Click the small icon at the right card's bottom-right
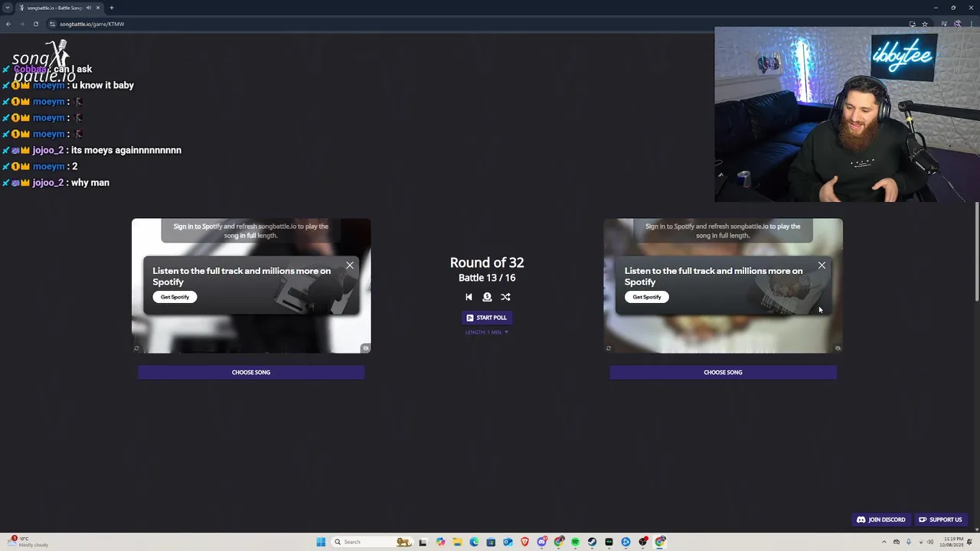 (838, 348)
